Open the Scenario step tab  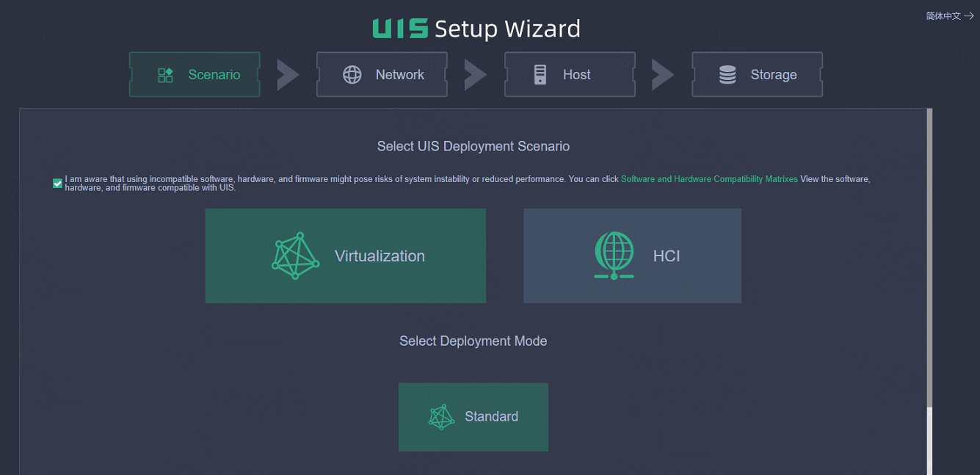(x=195, y=74)
